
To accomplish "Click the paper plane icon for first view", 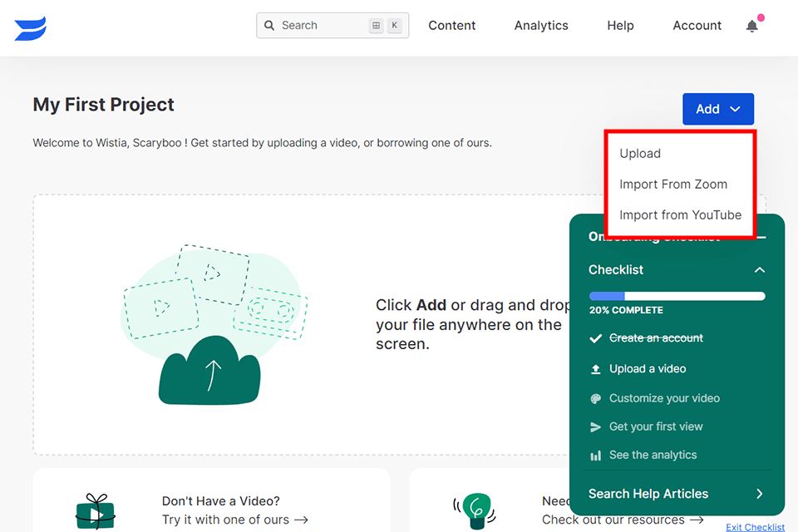I will 595,427.
